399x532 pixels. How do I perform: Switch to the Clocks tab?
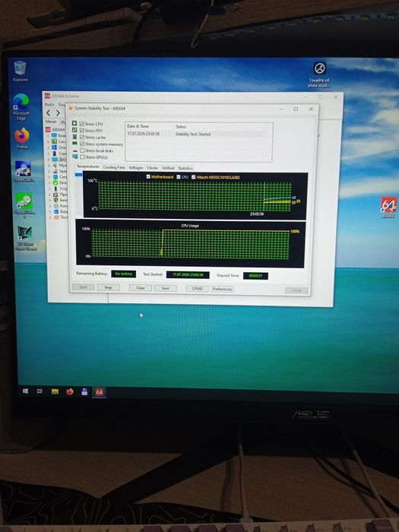[152, 168]
